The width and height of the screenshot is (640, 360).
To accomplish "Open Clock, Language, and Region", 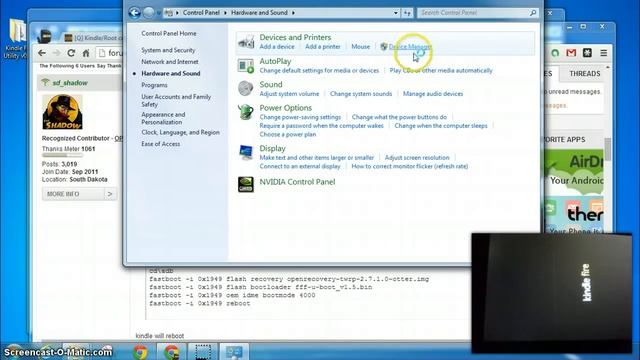I will click(180, 133).
